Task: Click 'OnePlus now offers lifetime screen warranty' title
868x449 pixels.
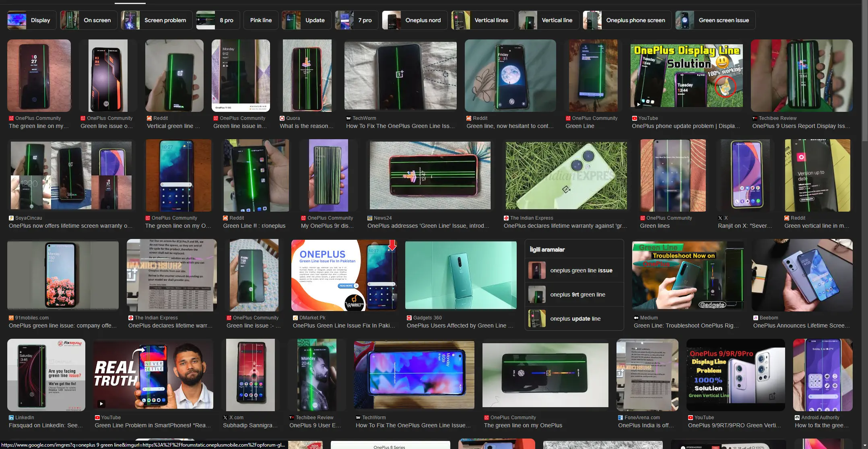Action: pos(70,226)
